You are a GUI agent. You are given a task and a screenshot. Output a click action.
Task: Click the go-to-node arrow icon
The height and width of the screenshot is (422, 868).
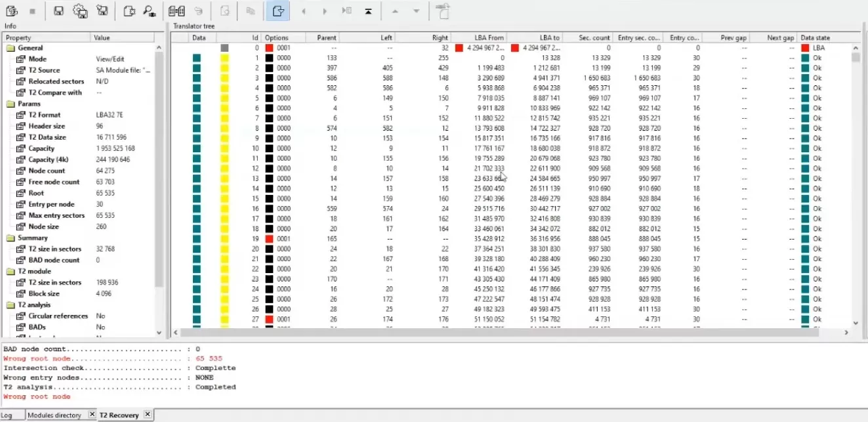[347, 11]
